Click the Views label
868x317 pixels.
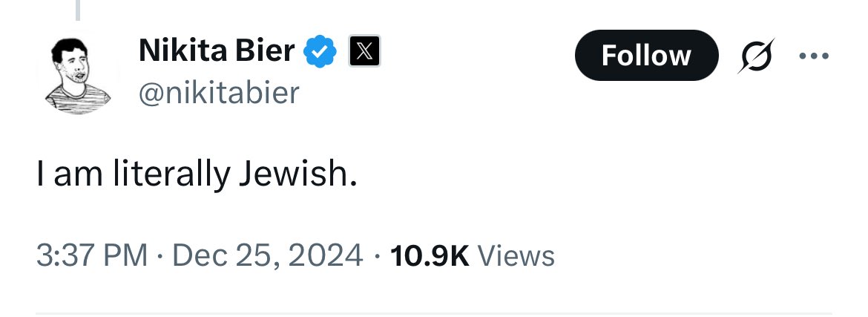pyautogui.click(x=516, y=256)
